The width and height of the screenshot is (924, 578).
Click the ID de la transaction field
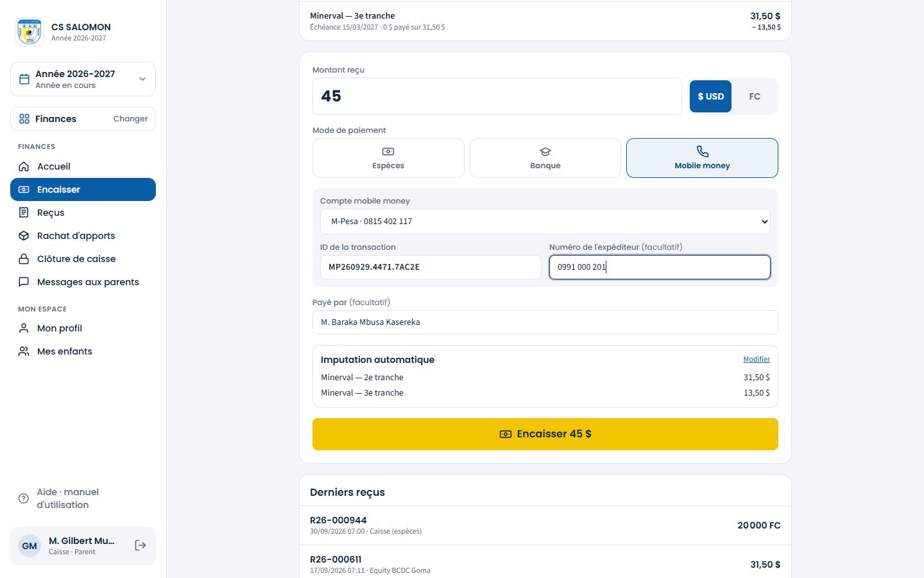tap(431, 267)
